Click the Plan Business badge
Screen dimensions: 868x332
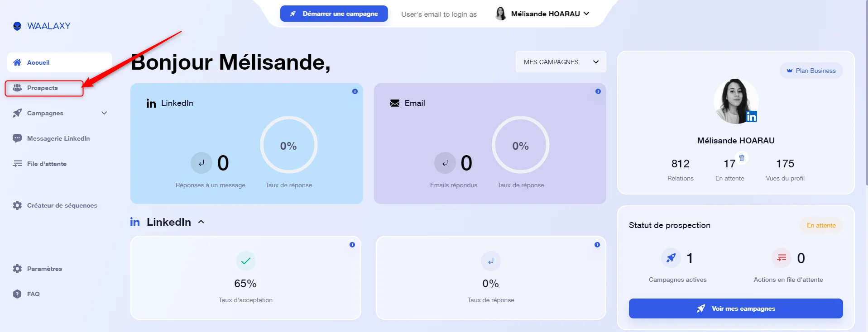[811, 71]
